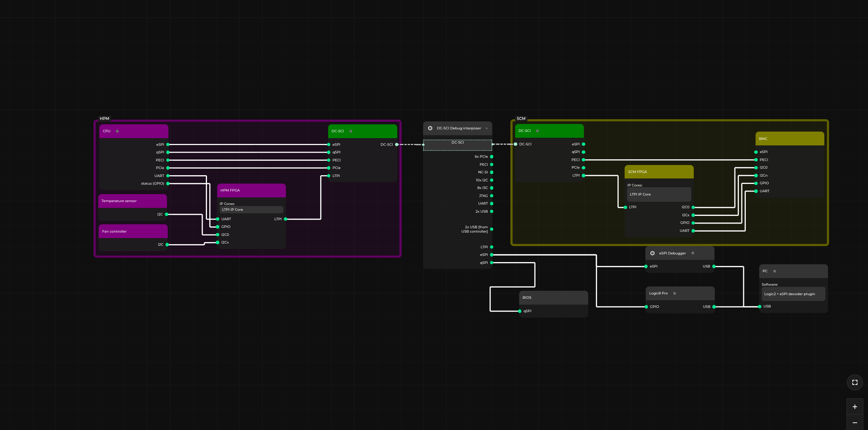Click the dashed DC-SCI box in interposer
This screenshot has height=430, width=868.
[458, 145]
